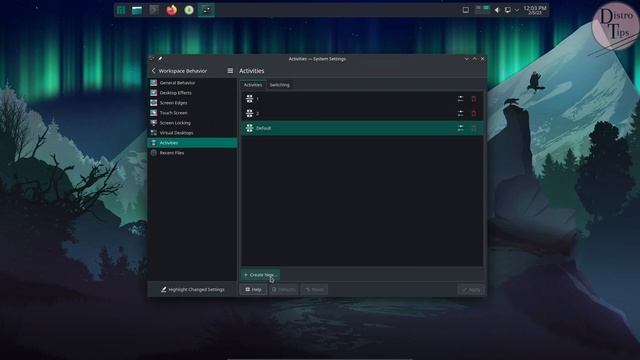Delete activity 2 using trash icon

474,113
